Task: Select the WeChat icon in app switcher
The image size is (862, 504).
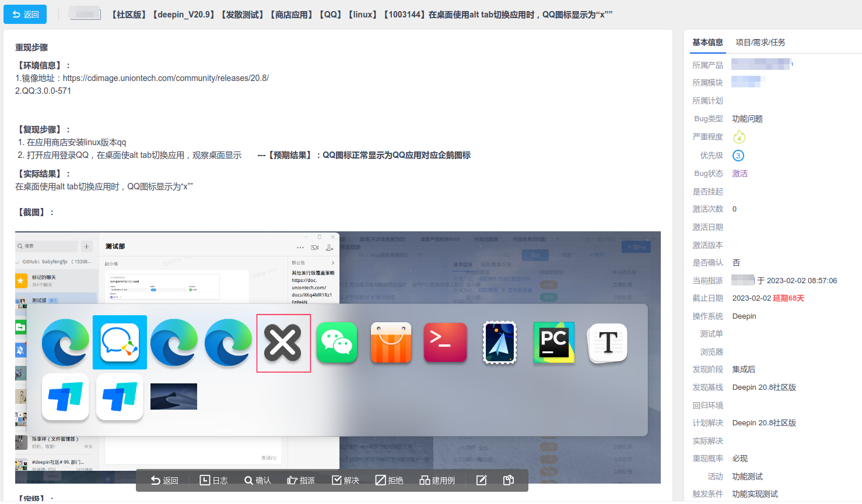Action: pos(337,343)
